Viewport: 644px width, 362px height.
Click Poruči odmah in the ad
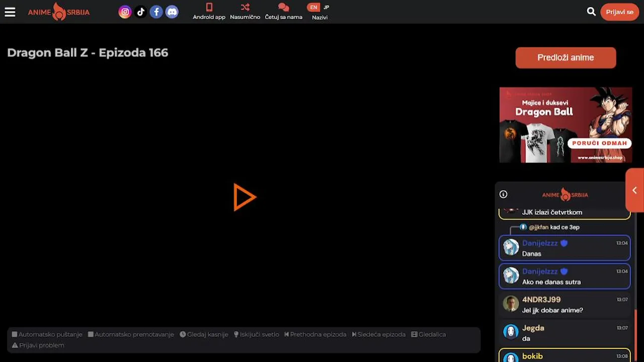point(599,143)
